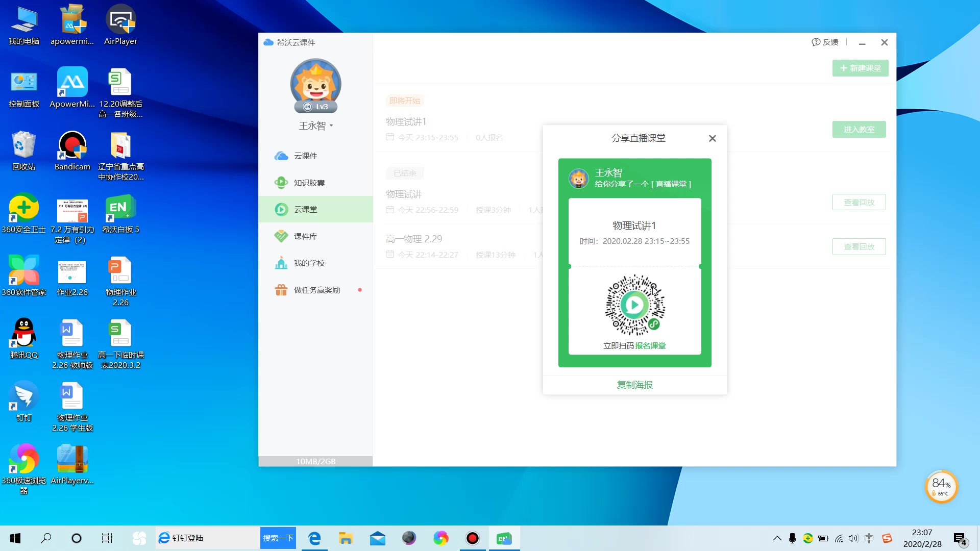Open the Windows Start menu
Screen dimensions: 980x551
point(15,538)
